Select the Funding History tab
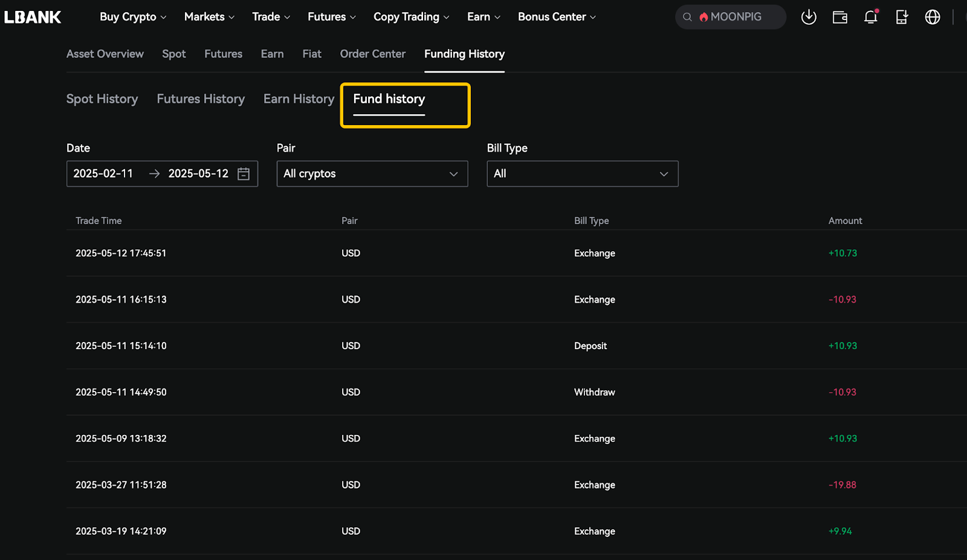 (x=464, y=54)
